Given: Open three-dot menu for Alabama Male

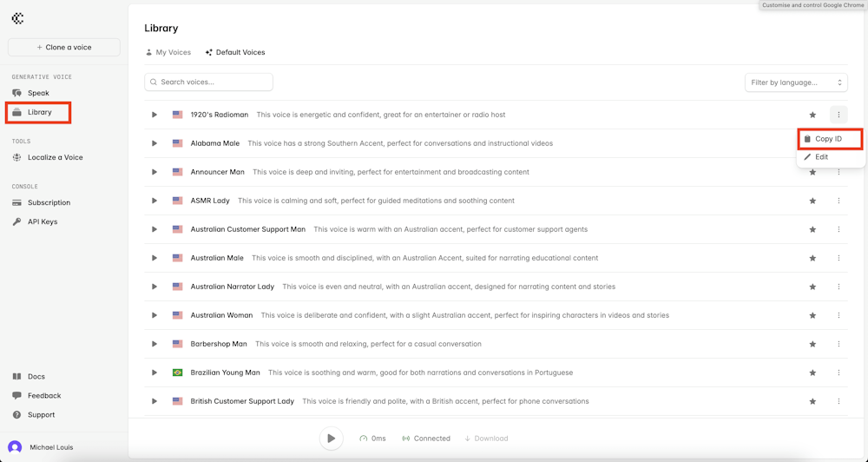Looking at the screenshot, I should (x=838, y=143).
